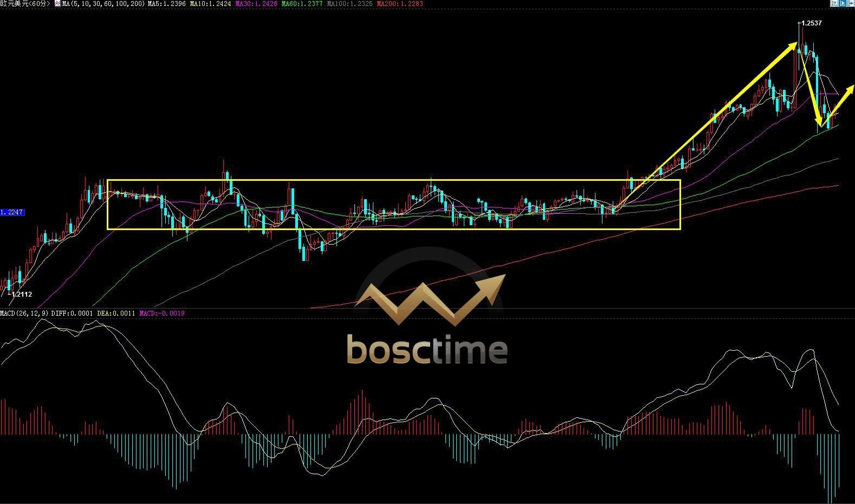Click the MACD:-0.0019 magenta value
Viewport: 855px width, 504px height.
tap(162, 313)
